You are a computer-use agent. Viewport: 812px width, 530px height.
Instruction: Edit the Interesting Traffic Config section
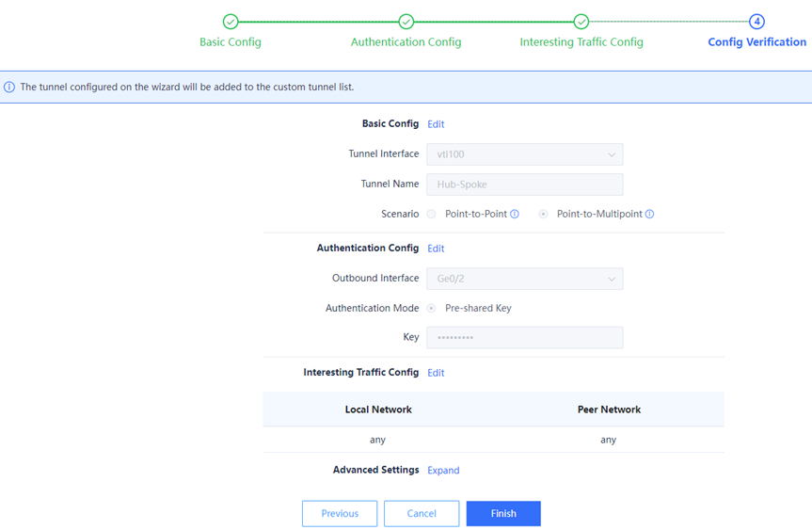coord(436,374)
